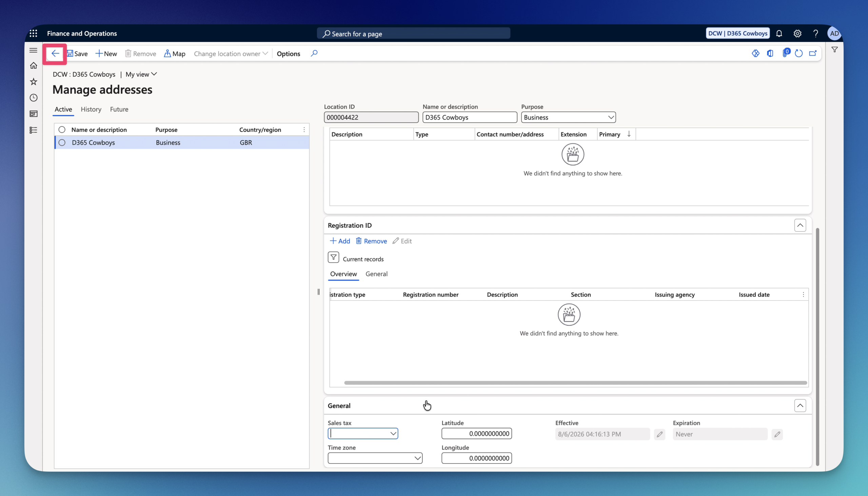Open the Purpose dropdown showing Business

pyautogui.click(x=568, y=117)
